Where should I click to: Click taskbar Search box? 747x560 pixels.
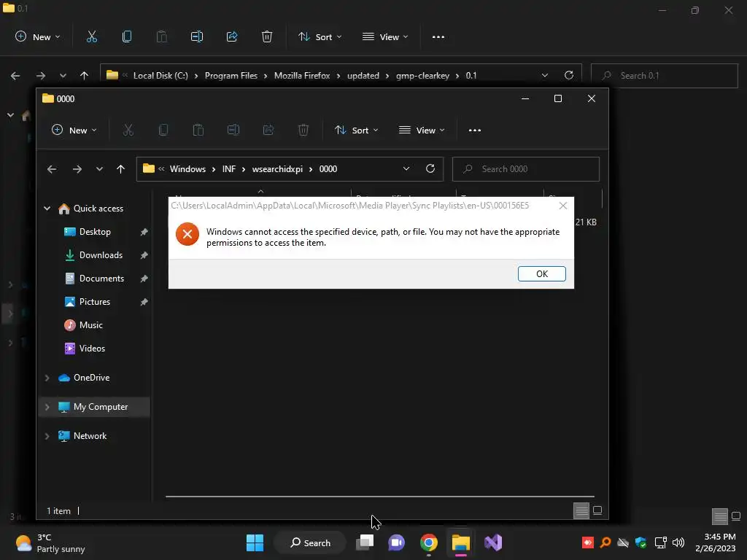pyautogui.click(x=310, y=542)
